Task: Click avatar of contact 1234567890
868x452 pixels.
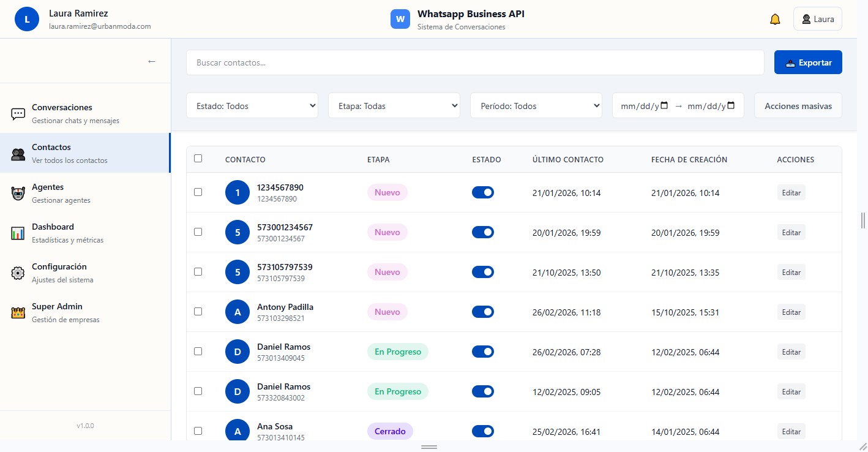Action: (x=238, y=192)
